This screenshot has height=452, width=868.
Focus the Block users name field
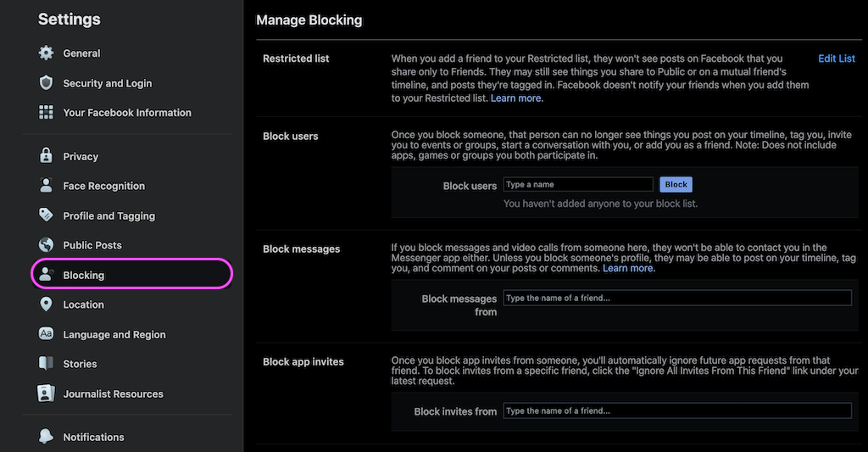578,185
